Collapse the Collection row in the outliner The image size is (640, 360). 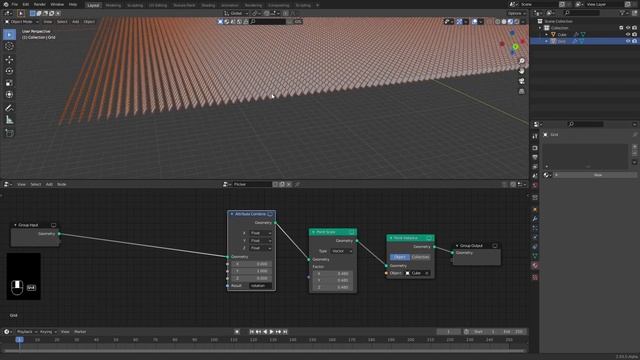click(x=540, y=28)
